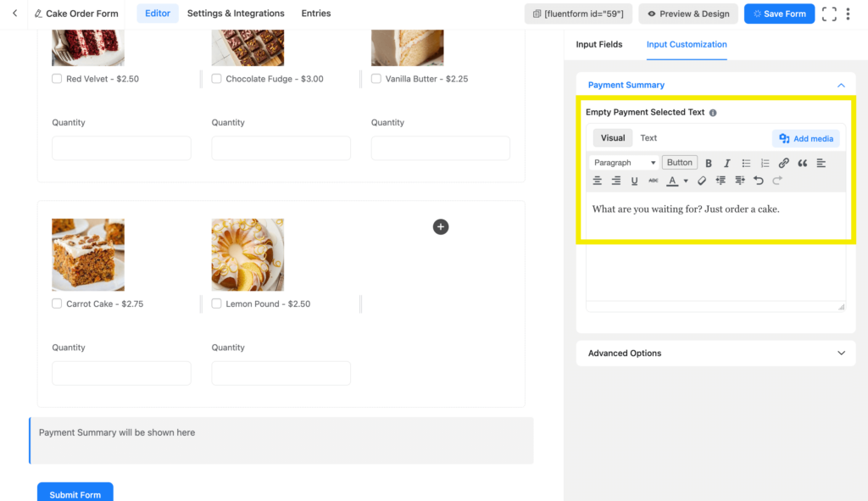Show info tooltip for Empty Payment Selected Text
Viewport: 868px width, 501px height.
click(x=713, y=113)
